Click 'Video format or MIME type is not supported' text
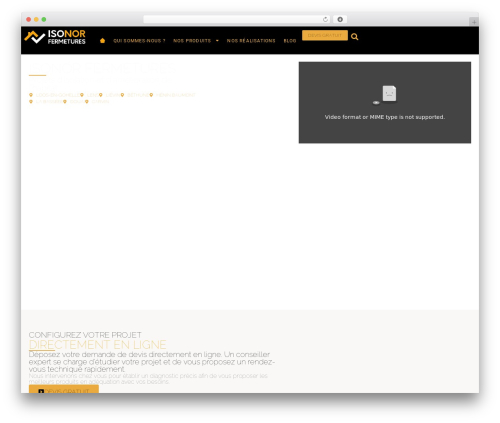500x423 pixels. pos(385,117)
